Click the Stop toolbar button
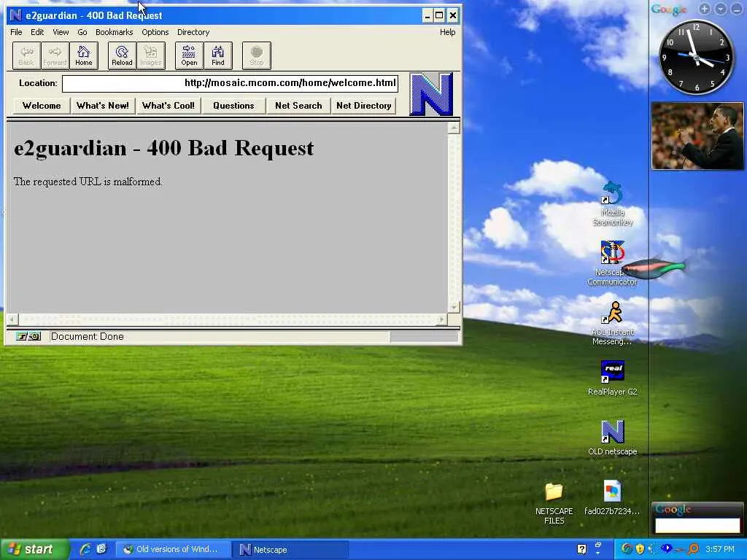 click(x=256, y=55)
